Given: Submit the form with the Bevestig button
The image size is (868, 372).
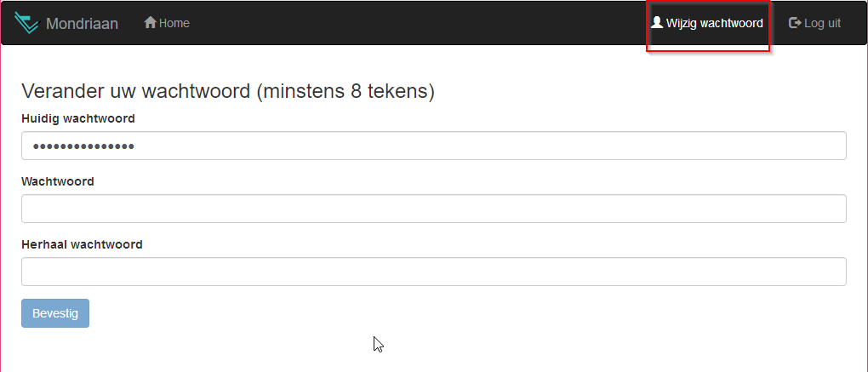Looking at the screenshot, I should (55, 313).
